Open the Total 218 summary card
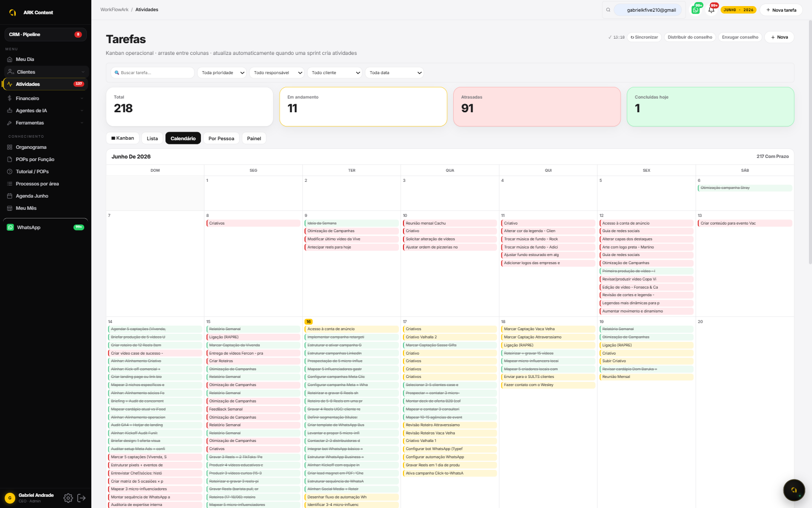Image resolution: width=812 pixels, height=508 pixels. [x=190, y=107]
